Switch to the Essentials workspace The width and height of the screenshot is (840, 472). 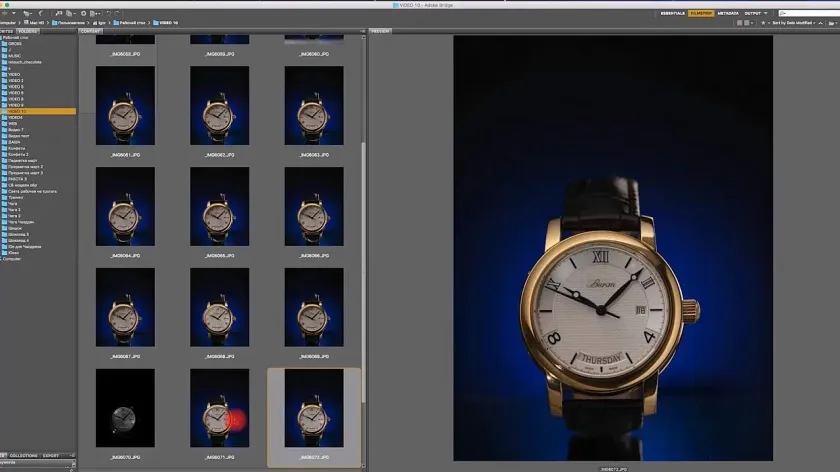pyautogui.click(x=673, y=13)
